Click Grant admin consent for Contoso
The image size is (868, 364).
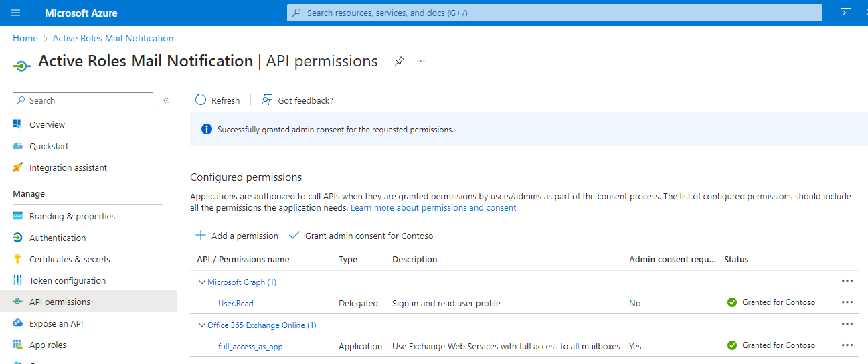click(x=361, y=236)
